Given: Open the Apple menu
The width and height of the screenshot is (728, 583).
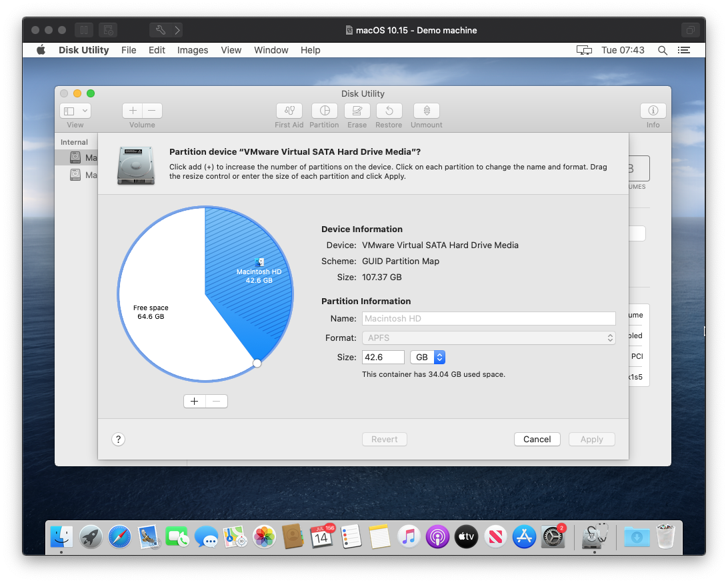Looking at the screenshot, I should [x=41, y=50].
